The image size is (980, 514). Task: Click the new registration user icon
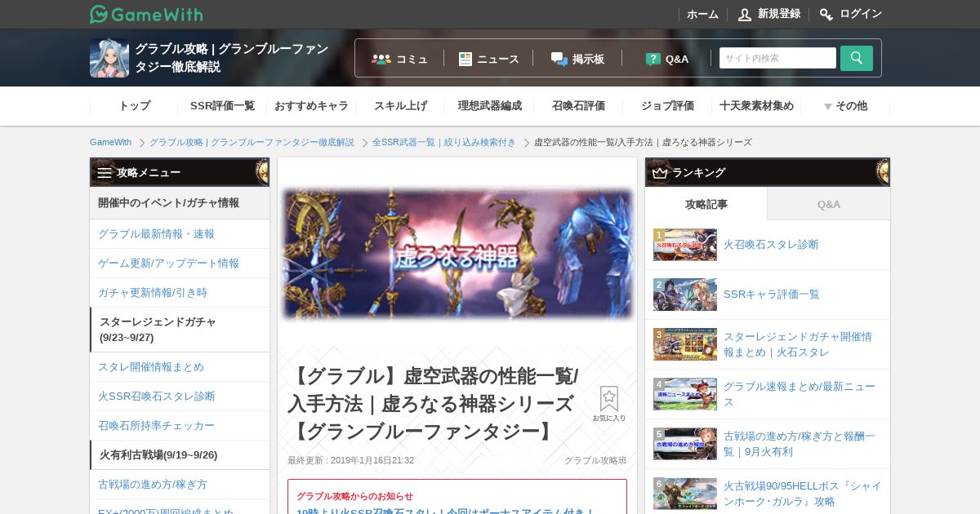coord(745,15)
